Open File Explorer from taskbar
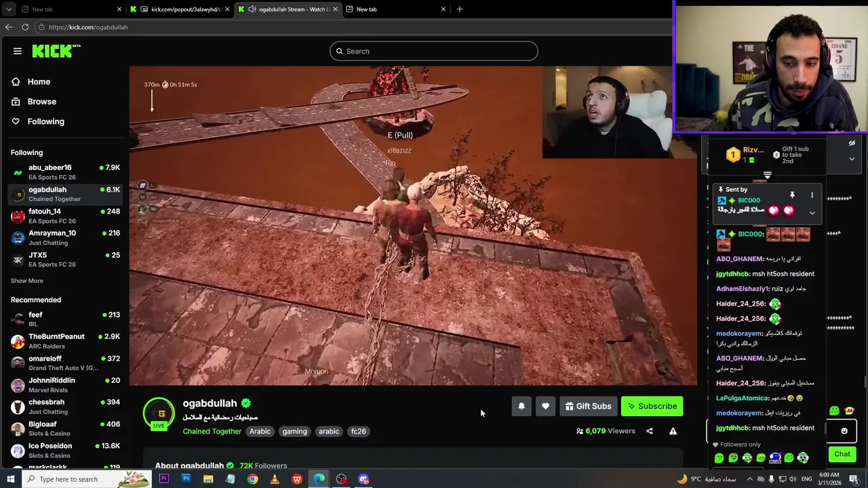868x488 pixels. (x=208, y=479)
